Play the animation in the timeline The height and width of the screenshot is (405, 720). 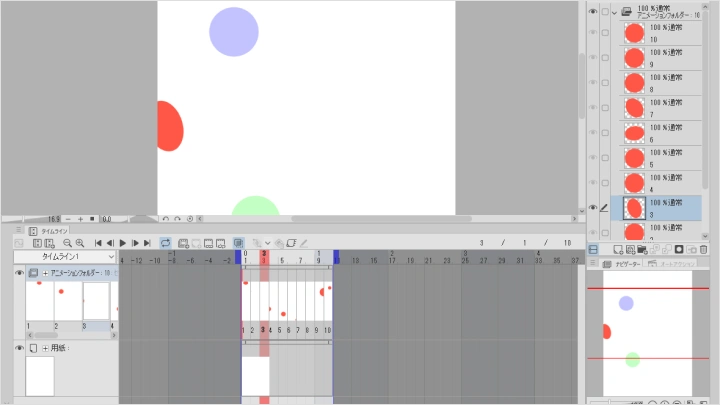point(123,243)
